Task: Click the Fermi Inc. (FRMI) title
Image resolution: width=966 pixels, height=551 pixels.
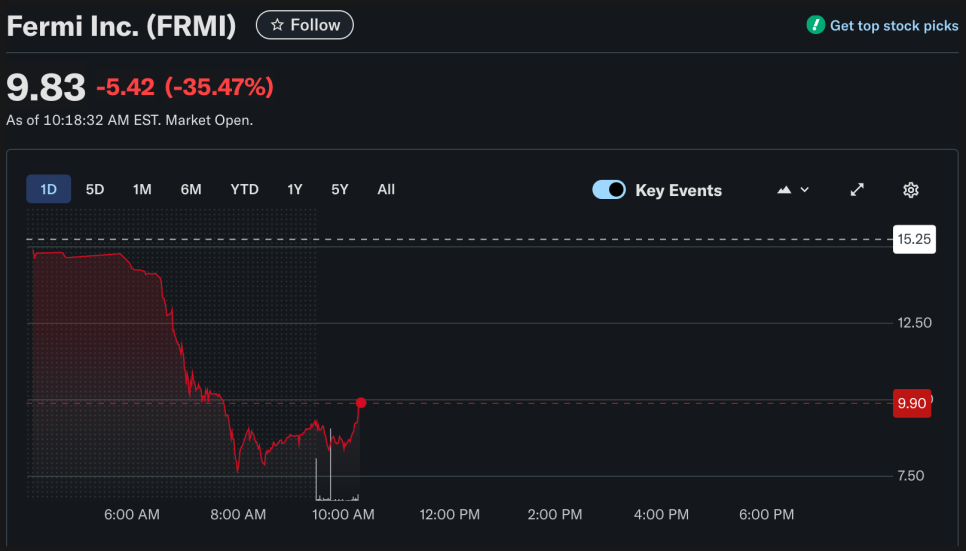Action: tap(121, 26)
